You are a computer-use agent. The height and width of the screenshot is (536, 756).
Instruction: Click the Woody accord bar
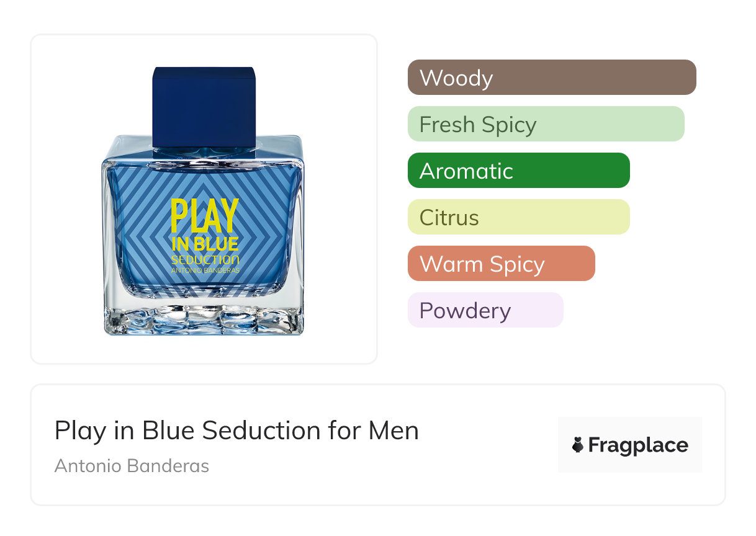[x=552, y=78]
